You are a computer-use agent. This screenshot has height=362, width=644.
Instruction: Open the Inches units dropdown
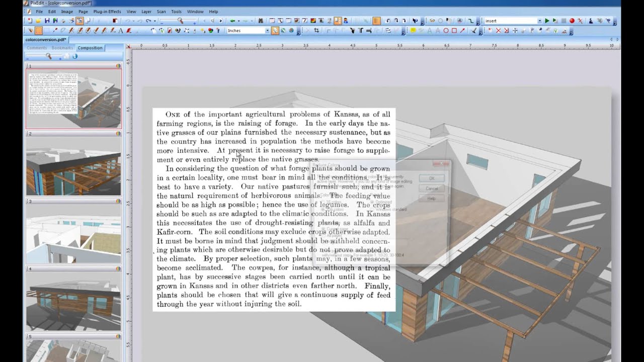[x=267, y=31]
